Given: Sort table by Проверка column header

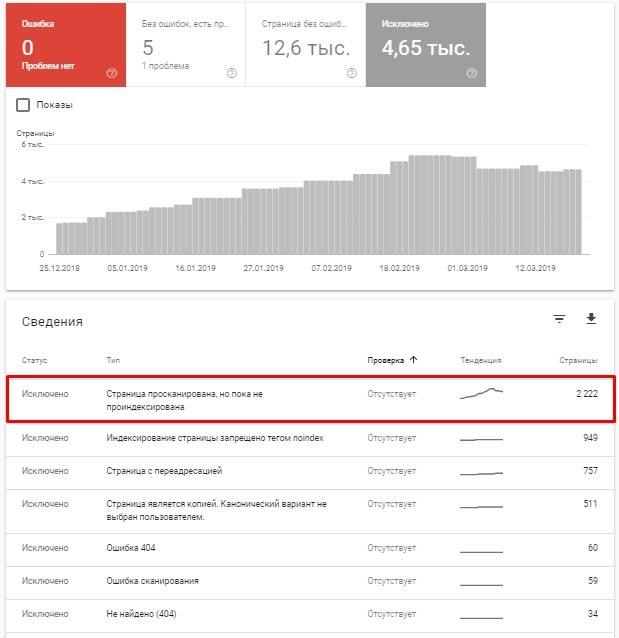Looking at the screenshot, I should click(385, 360).
